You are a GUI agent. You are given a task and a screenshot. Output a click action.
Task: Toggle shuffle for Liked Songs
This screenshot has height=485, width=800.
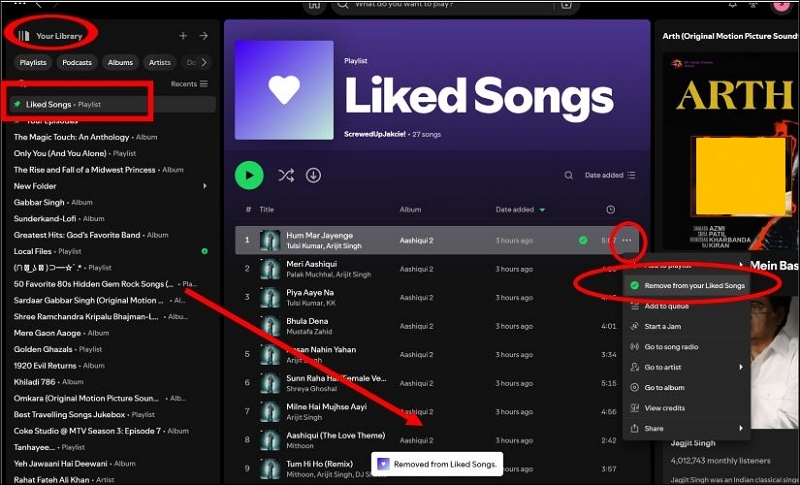pos(286,175)
